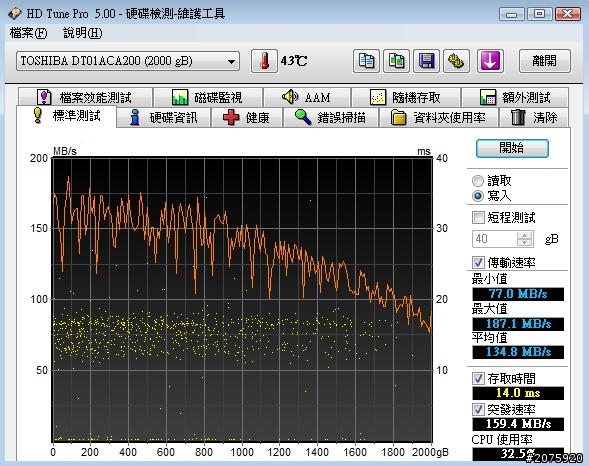Close the HD Tune Pro window
The image size is (589, 466).
tap(568, 14)
